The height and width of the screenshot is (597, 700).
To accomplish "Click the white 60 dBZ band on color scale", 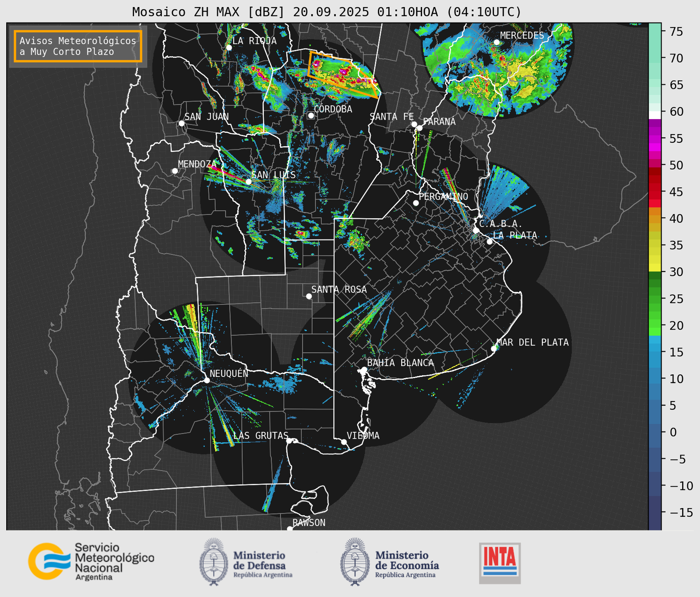I will point(654,115).
